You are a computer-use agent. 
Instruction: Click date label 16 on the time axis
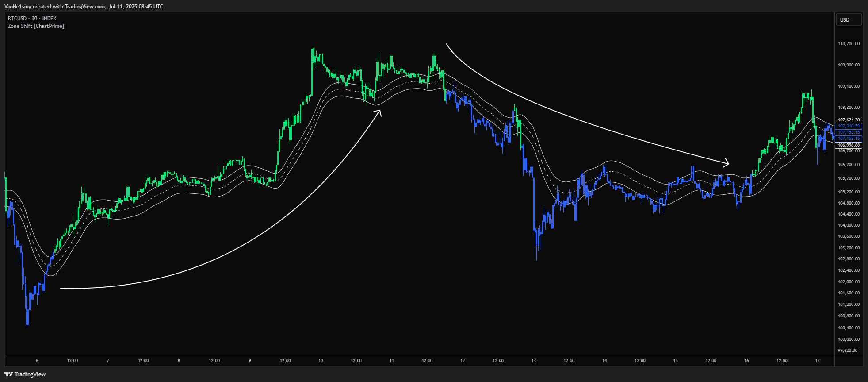point(746,361)
